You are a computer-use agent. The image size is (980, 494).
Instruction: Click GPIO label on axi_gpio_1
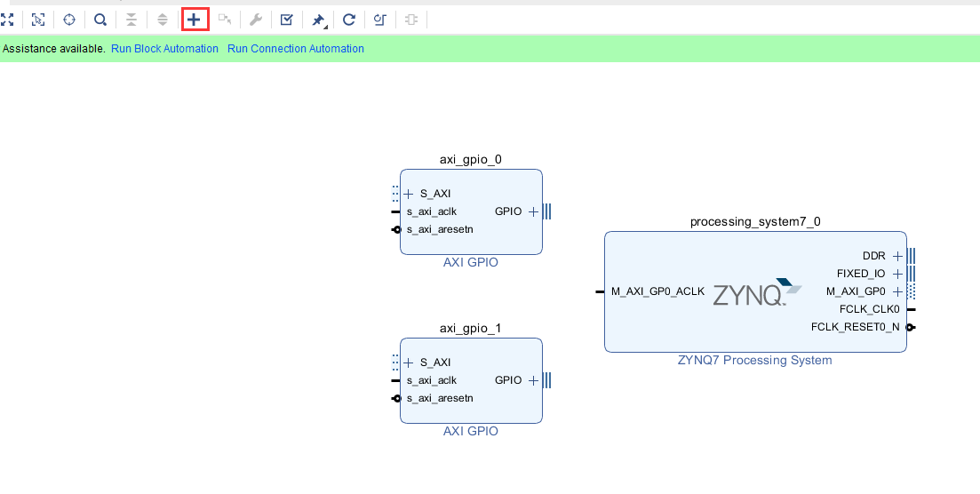click(508, 380)
